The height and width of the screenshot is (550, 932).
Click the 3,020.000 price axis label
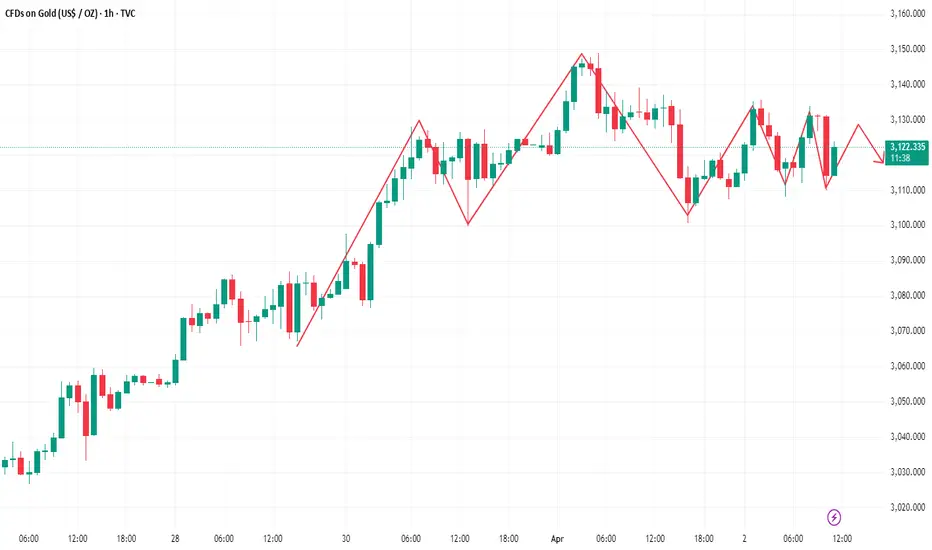[x=908, y=507]
